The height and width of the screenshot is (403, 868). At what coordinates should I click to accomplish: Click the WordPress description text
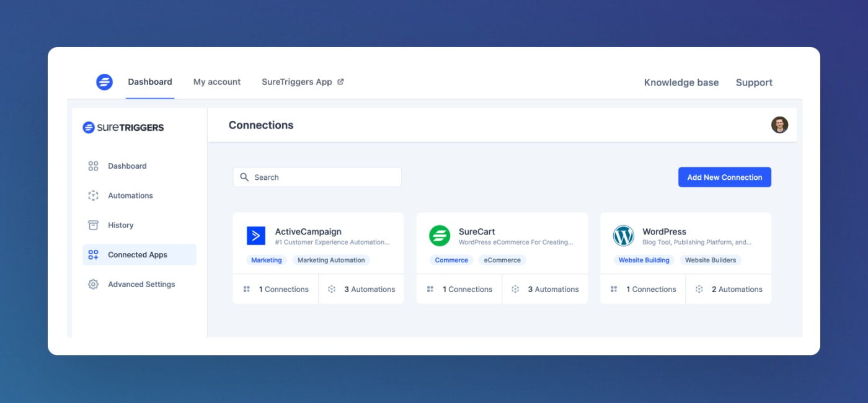pos(697,242)
